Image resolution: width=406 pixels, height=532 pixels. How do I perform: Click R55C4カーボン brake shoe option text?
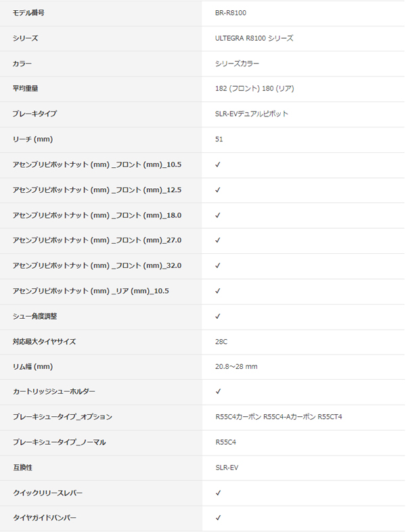(238, 417)
